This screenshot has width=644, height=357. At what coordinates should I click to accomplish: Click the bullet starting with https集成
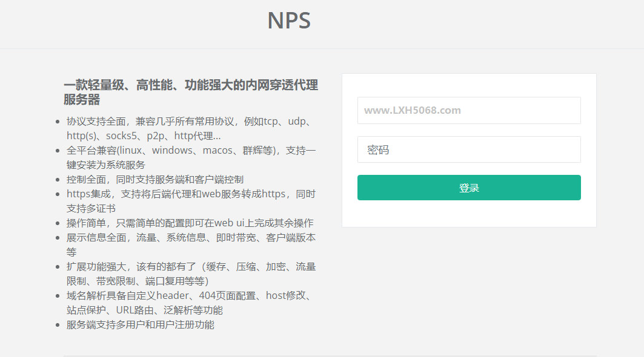191,201
